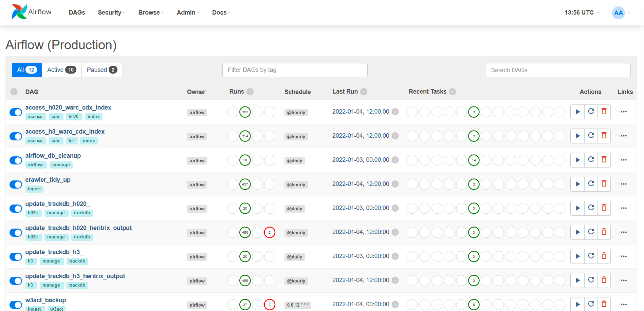The height and width of the screenshot is (311, 644).
Task: Pause the access_h020_warc_cdx_index DAG toggle
Action: pyautogui.click(x=16, y=112)
